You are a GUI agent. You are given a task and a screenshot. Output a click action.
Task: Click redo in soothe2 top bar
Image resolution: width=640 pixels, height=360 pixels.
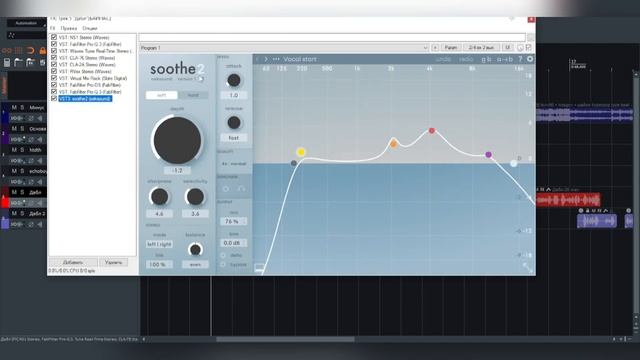466,59
